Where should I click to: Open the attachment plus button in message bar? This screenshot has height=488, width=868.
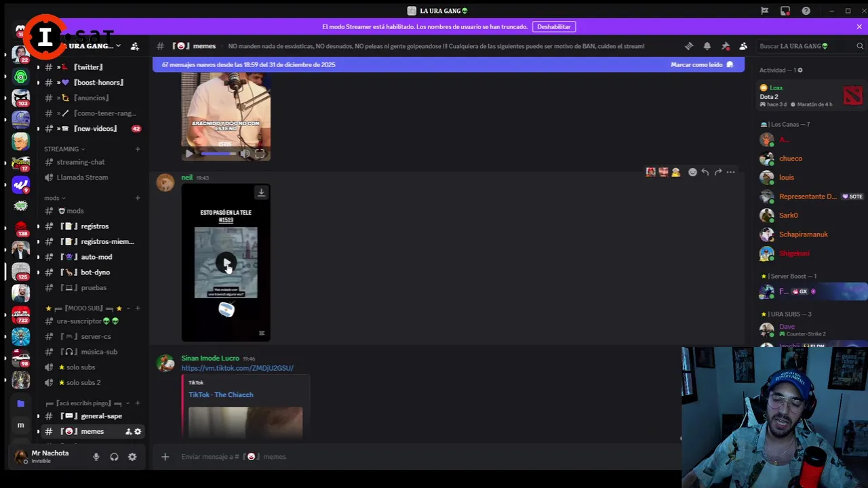pyautogui.click(x=165, y=457)
